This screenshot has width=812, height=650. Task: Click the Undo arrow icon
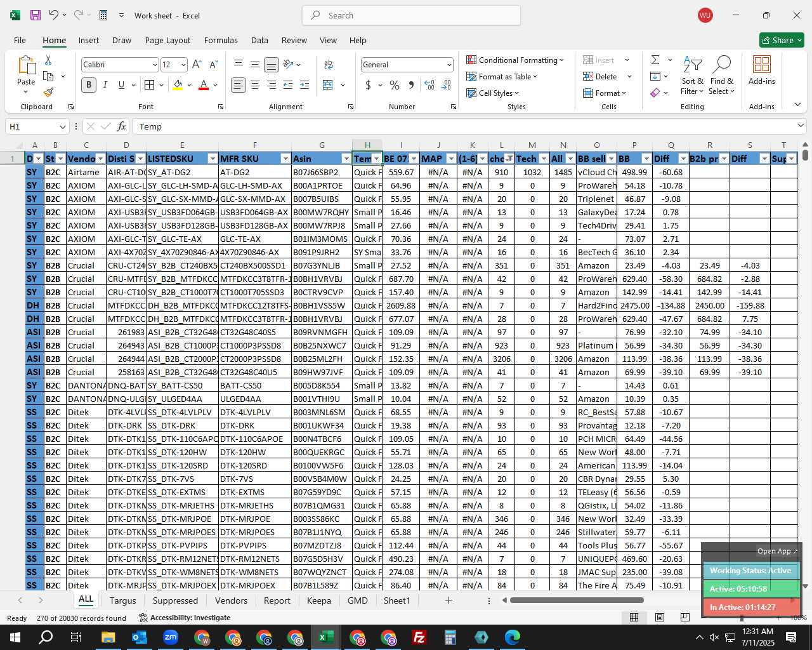pos(54,15)
